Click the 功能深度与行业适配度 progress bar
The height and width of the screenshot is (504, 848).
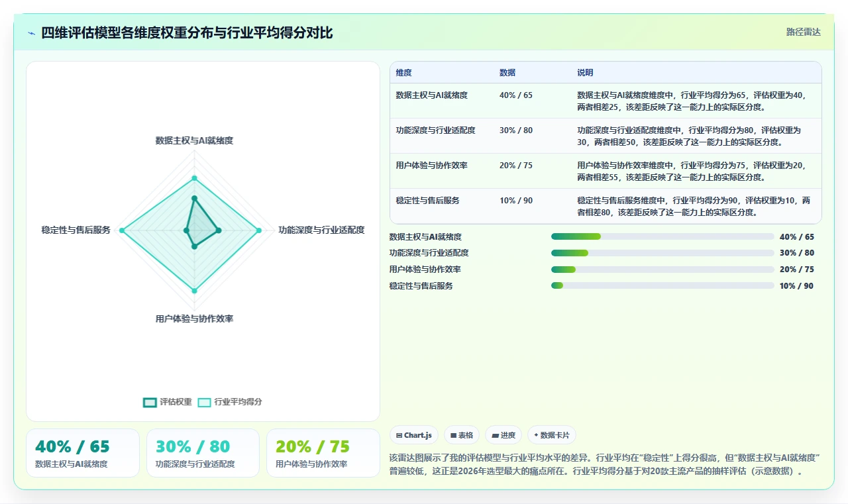pyautogui.click(x=662, y=253)
